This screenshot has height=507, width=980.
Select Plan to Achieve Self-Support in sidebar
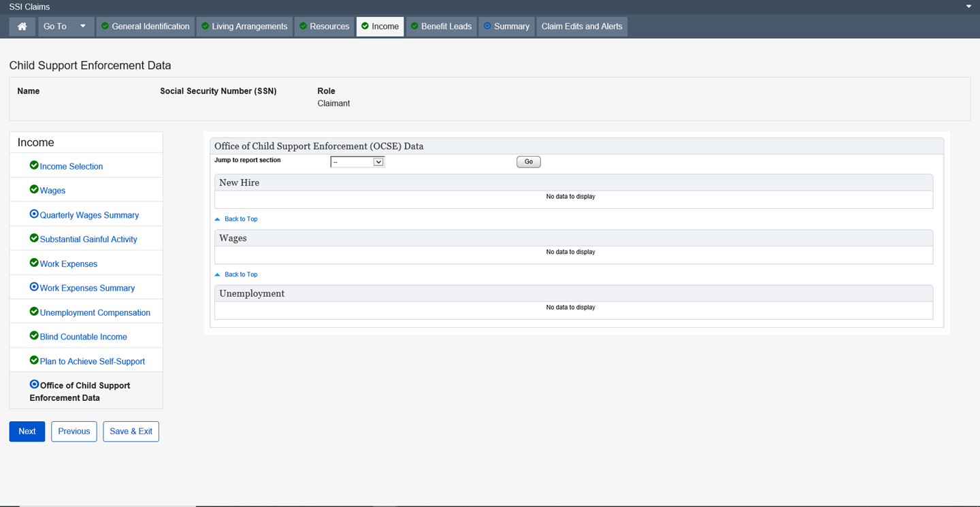(x=92, y=361)
